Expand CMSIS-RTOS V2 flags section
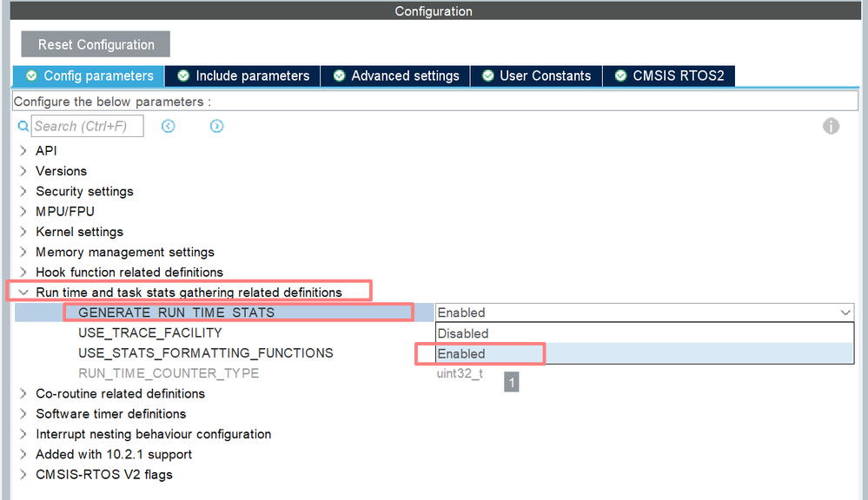 point(23,475)
